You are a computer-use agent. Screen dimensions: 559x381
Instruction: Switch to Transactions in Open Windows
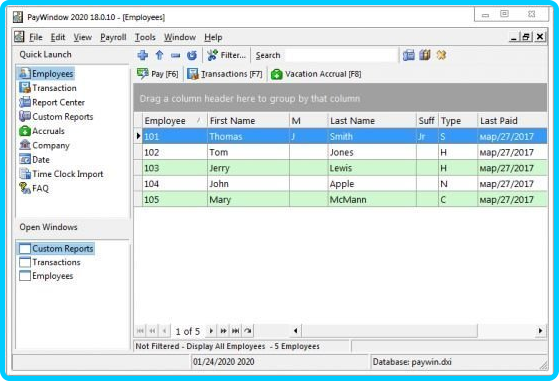pos(50,262)
